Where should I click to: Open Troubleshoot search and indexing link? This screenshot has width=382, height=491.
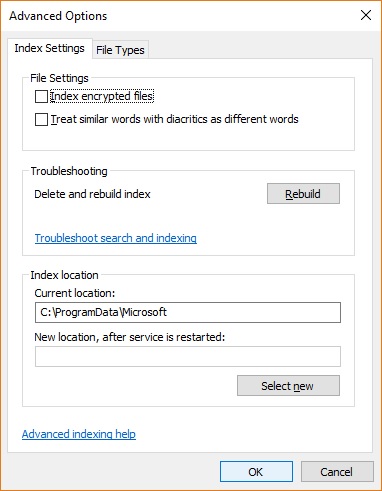click(116, 238)
